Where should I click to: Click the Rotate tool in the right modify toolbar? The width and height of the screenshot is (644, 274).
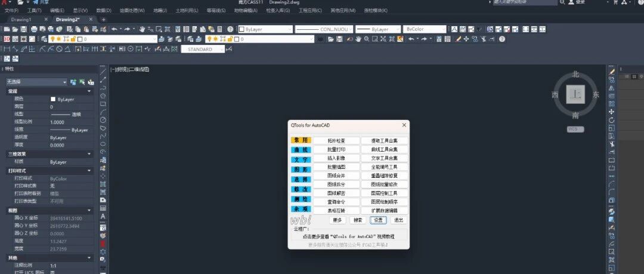[612, 120]
